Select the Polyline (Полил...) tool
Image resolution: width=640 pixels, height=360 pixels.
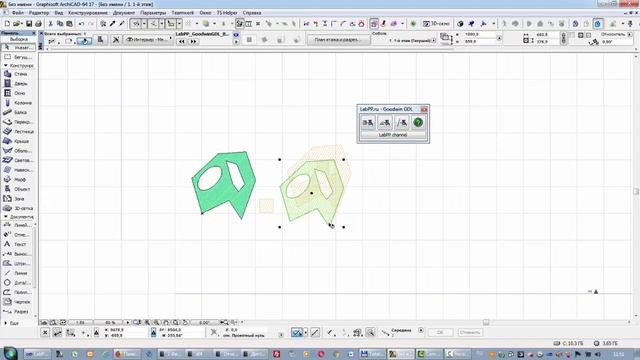coord(18,292)
